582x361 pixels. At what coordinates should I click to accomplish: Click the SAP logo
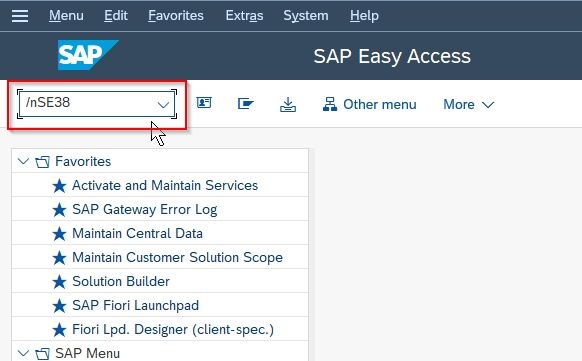click(x=88, y=55)
